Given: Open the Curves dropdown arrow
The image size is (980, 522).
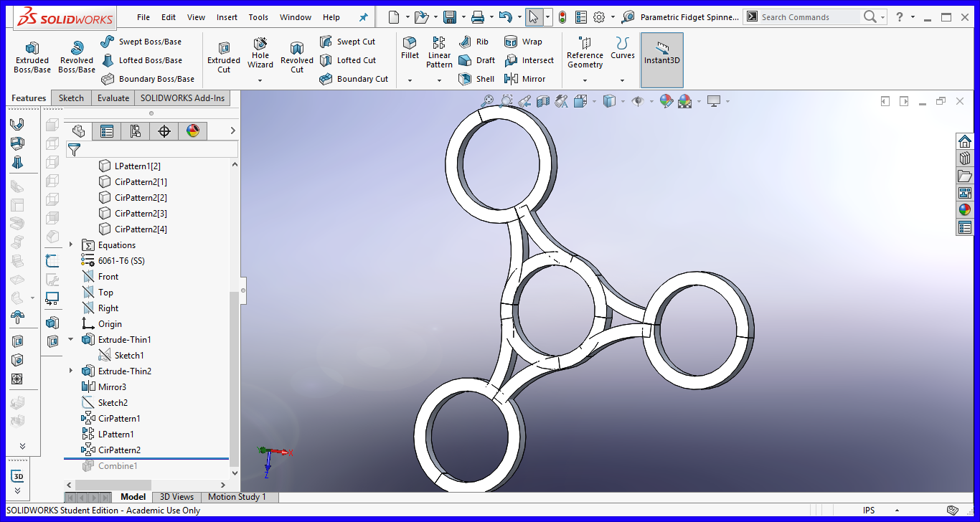Looking at the screenshot, I should click(x=622, y=80).
